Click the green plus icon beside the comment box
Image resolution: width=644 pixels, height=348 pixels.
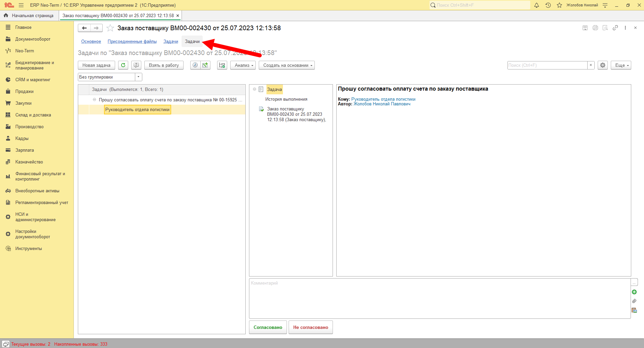click(x=634, y=292)
